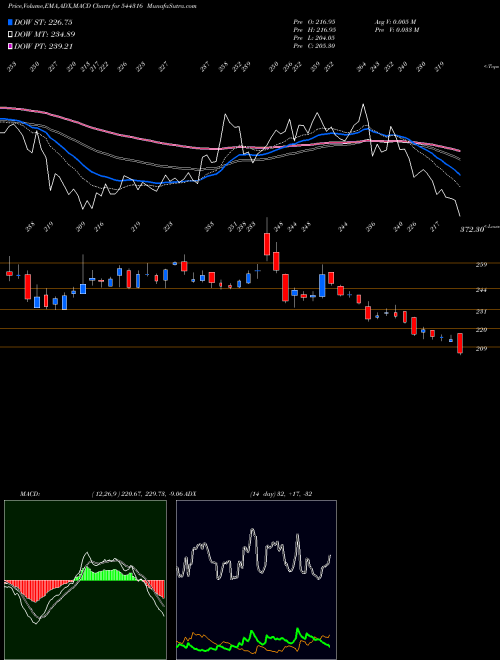Click the 259 price axis label
The width and height of the screenshot is (500, 660).
coord(481,265)
